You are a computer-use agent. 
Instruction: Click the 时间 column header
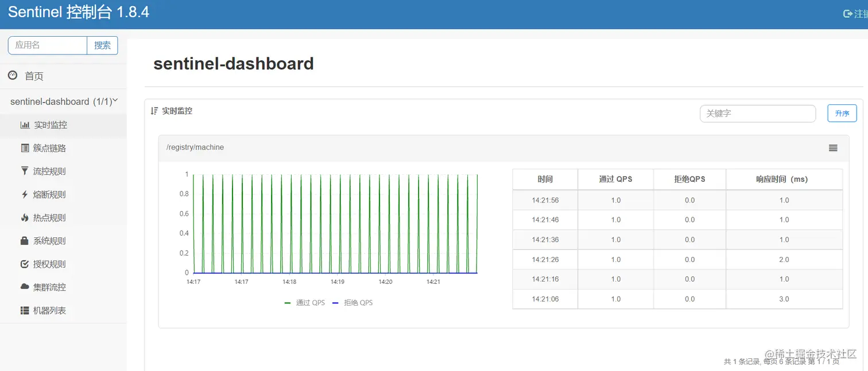click(545, 179)
